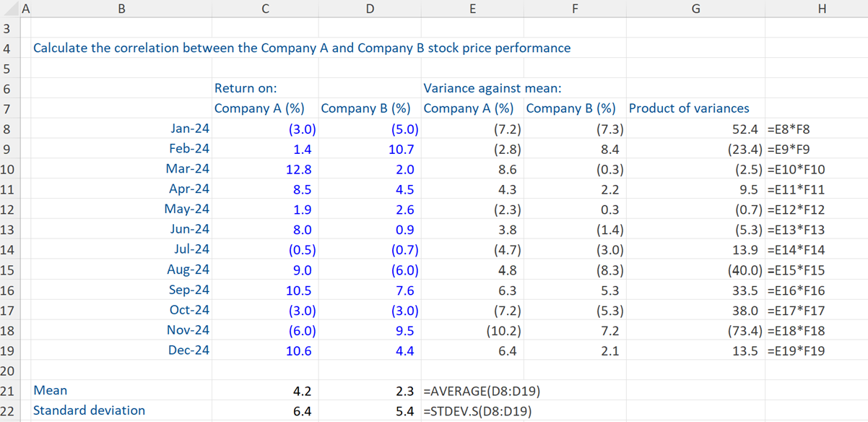Select row 21 header

9,390
